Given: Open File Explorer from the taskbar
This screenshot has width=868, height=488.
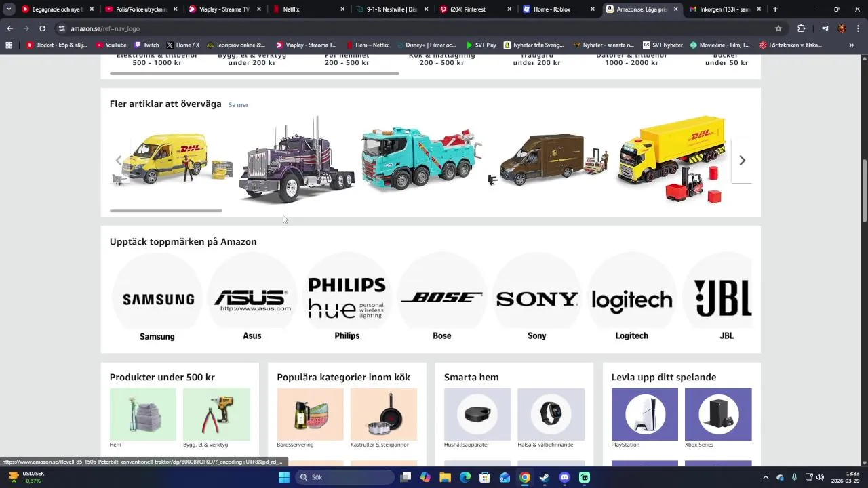Looking at the screenshot, I should pyautogui.click(x=445, y=477).
